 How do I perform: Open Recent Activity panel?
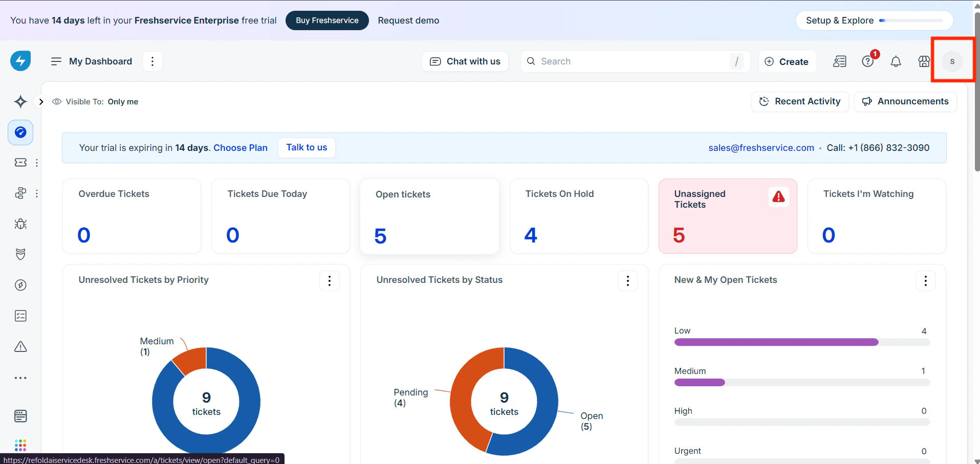[x=800, y=101]
